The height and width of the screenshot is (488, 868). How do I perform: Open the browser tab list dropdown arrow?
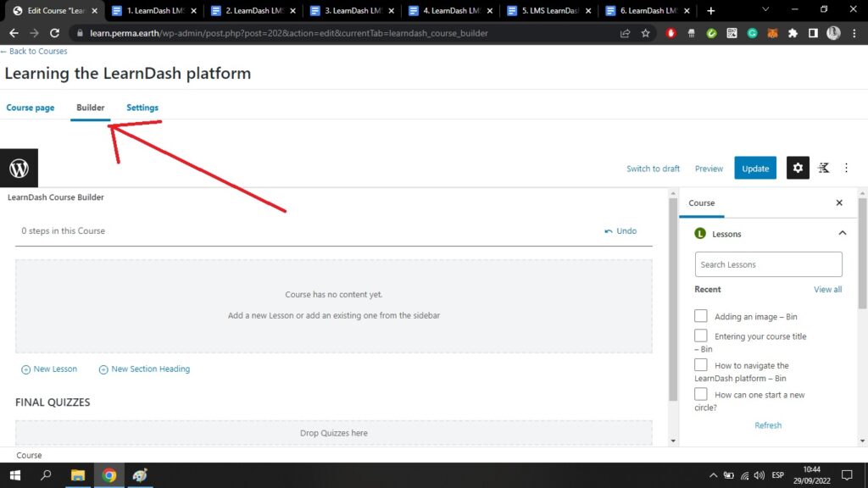(x=765, y=10)
